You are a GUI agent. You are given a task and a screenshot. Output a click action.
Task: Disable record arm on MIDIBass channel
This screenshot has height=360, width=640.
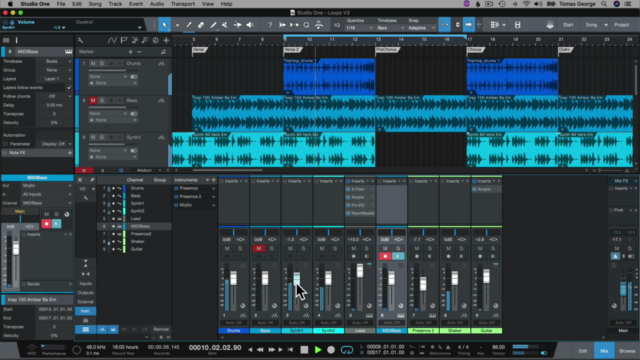click(x=385, y=256)
